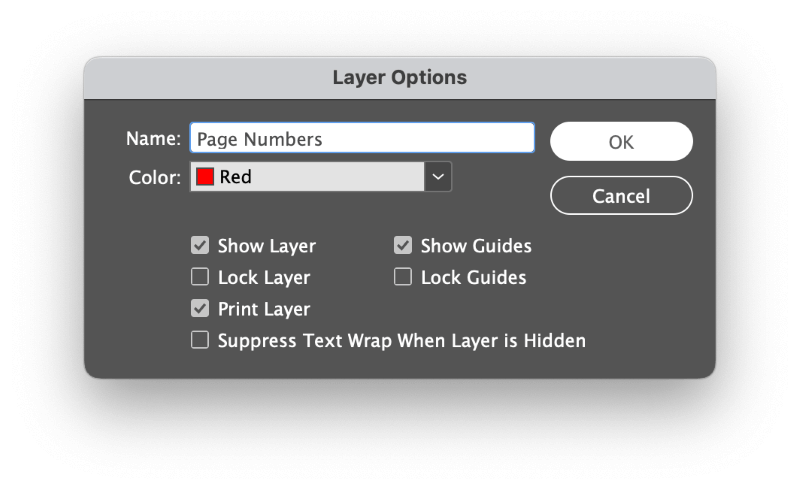Uncheck the Show Guides checkbox
Screen dimensions: 800x490
coord(403,246)
